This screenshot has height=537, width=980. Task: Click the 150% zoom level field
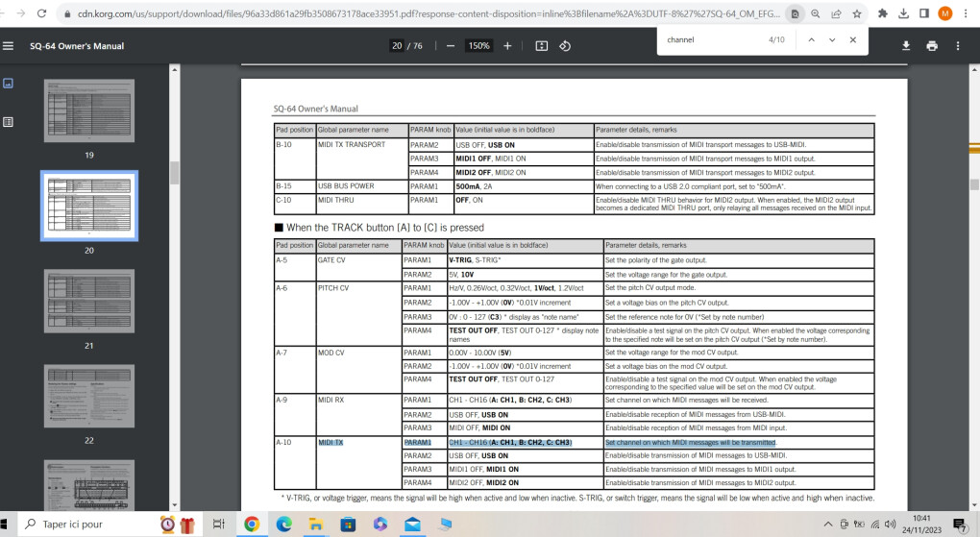pyautogui.click(x=479, y=46)
